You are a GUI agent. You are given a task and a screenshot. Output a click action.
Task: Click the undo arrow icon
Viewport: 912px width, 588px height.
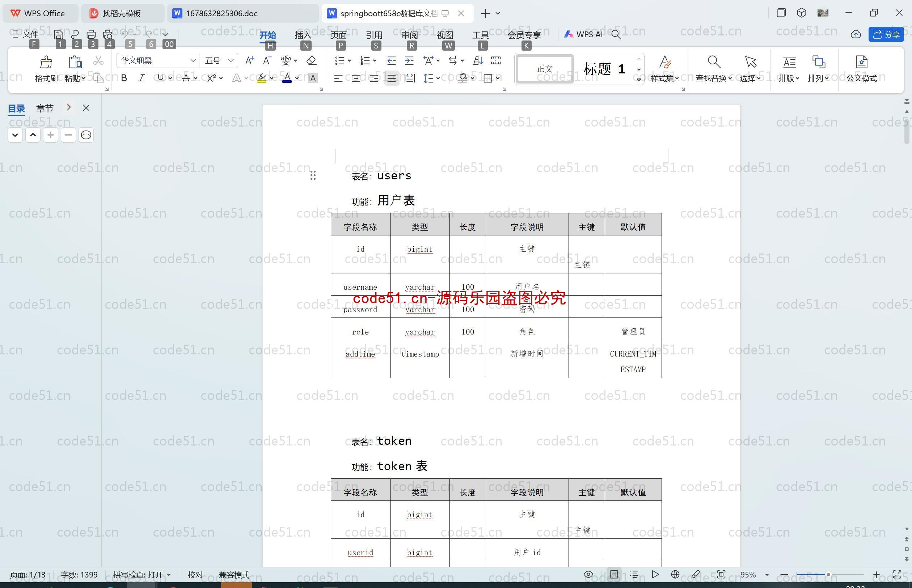tap(125, 34)
